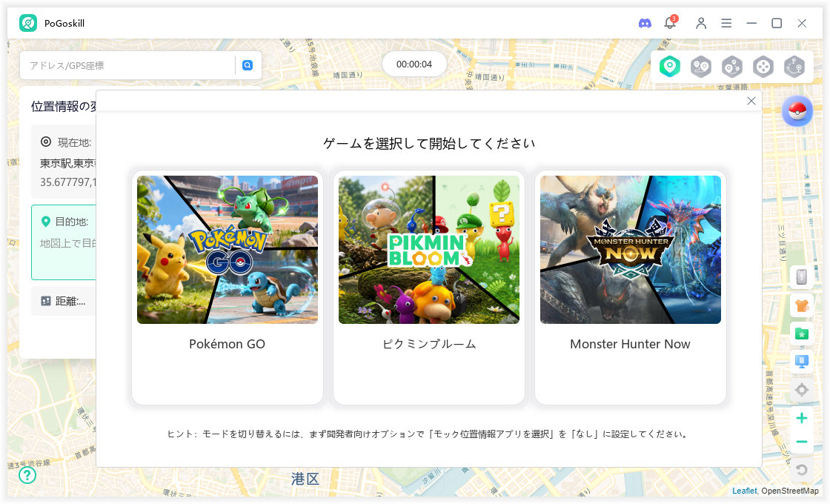The image size is (830, 504).
Task: Click the Monster Hunter Now label
Action: click(630, 344)
